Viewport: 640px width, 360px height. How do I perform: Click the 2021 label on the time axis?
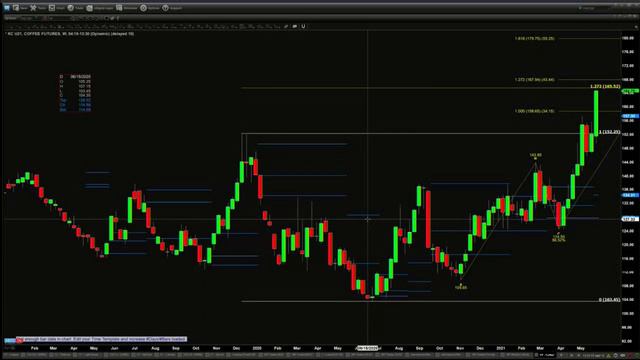coord(501,348)
